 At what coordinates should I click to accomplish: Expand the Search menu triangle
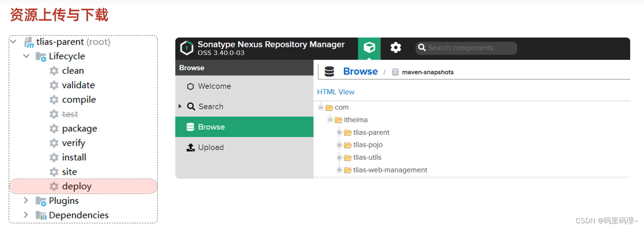pos(180,106)
